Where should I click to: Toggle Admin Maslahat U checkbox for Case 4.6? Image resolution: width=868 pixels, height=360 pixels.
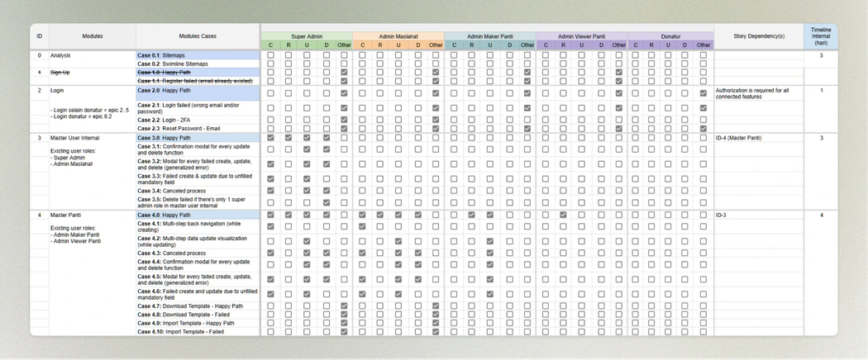pos(398,294)
